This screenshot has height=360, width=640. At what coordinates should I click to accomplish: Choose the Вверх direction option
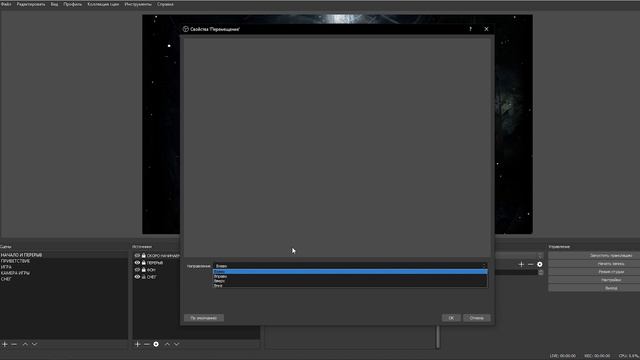point(350,281)
